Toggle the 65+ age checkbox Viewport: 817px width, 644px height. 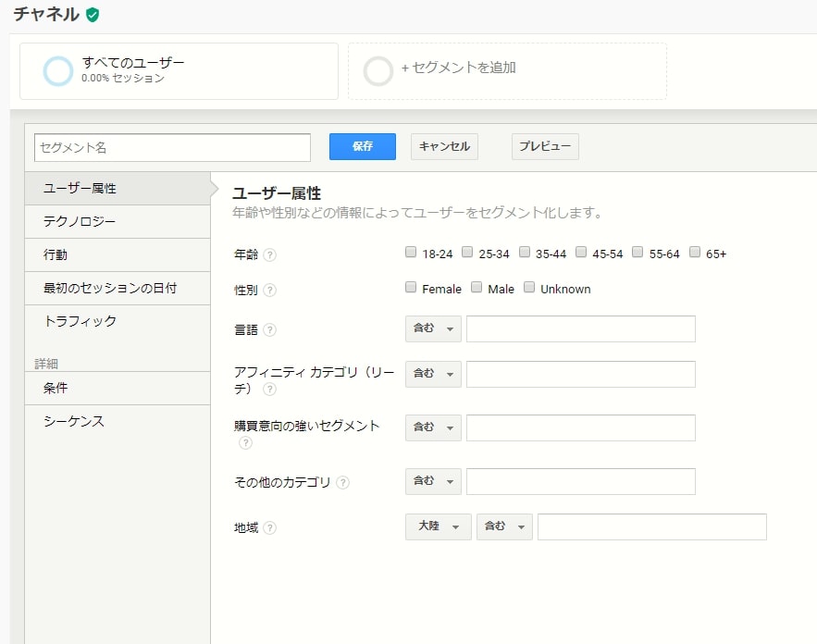pyautogui.click(x=695, y=253)
